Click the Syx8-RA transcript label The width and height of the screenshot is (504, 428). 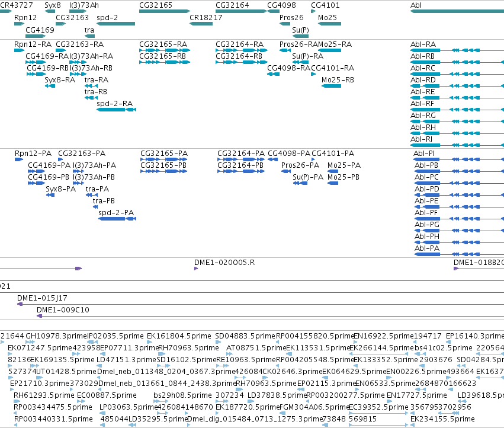click(x=59, y=80)
